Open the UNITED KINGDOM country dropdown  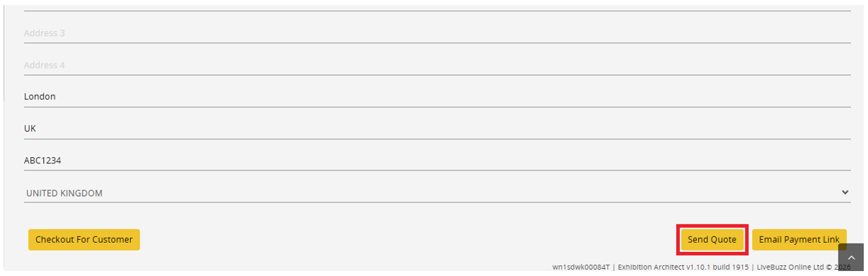click(437, 192)
